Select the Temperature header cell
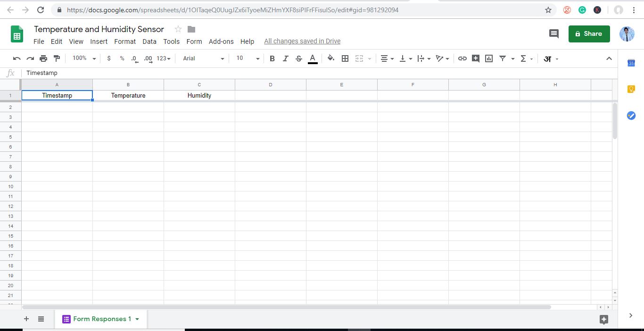Viewport: 644px width, 331px height. coord(128,96)
